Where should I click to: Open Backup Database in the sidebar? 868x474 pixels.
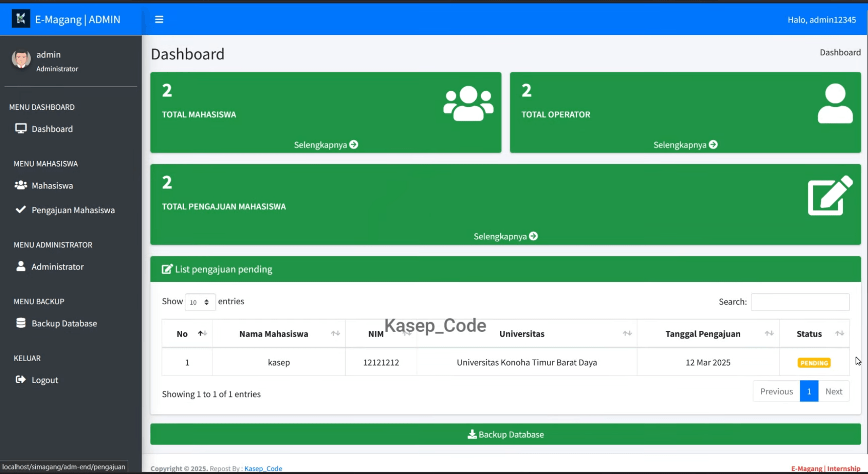point(64,323)
